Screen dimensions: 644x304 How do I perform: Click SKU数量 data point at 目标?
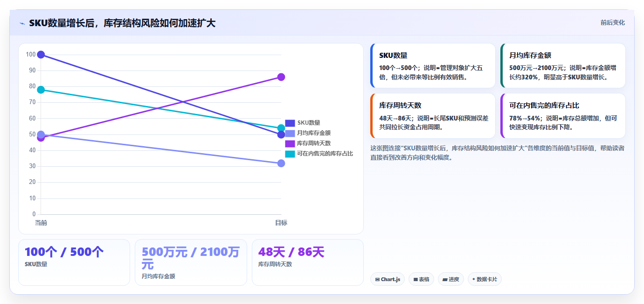281,134
